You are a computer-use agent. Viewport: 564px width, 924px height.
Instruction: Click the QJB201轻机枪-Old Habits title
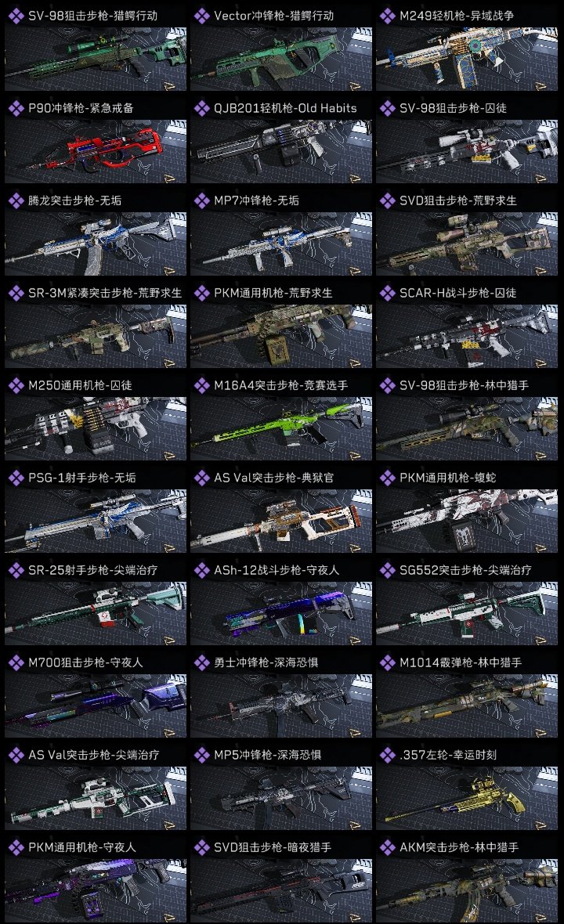tap(285, 108)
